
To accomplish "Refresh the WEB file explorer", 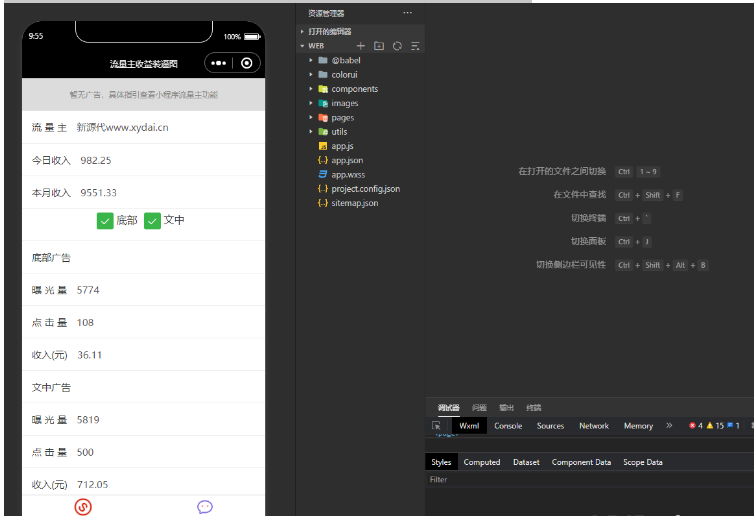I will pyautogui.click(x=397, y=46).
